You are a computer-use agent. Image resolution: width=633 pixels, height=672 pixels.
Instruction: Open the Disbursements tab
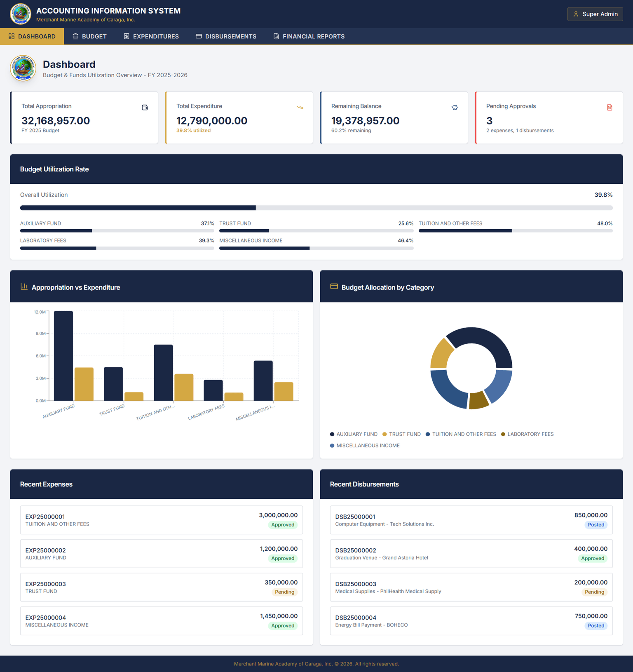[x=226, y=36]
